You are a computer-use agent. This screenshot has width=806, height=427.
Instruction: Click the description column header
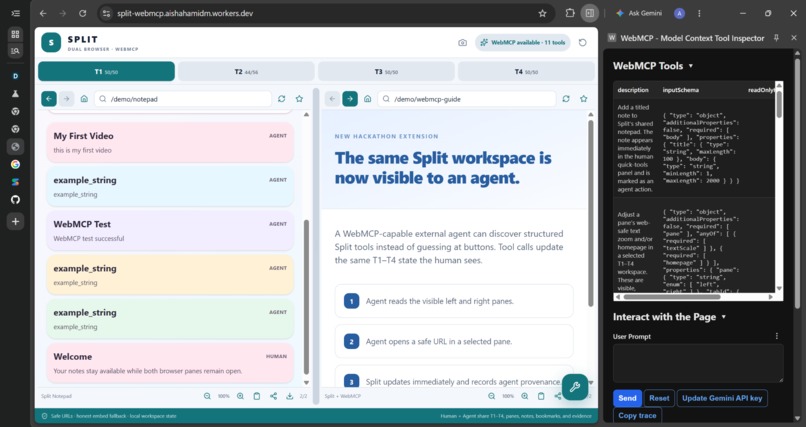633,90
